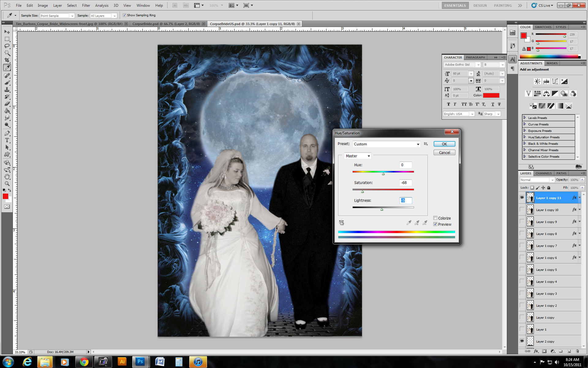Open the Adobe Gothic Std font dropdown
Screen dimensions: 588x368
point(462,65)
